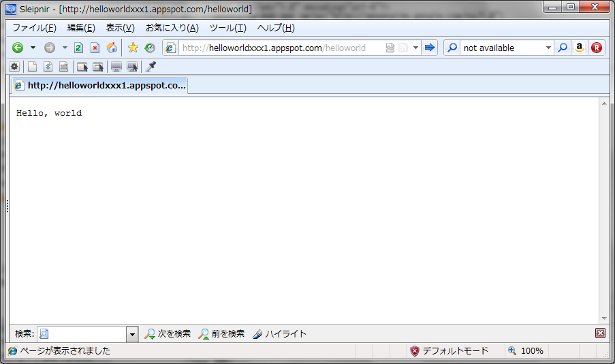Click the ページが表示されました status text
This screenshot has width=615, height=364.
65,350
